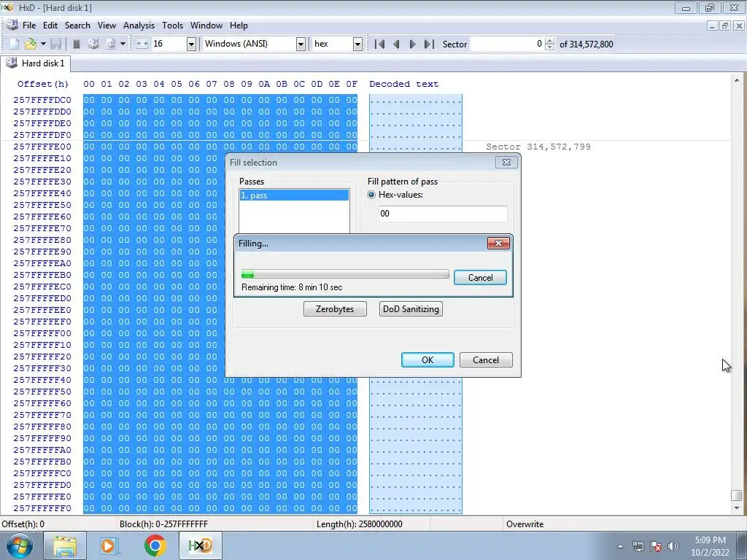The height and width of the screenshot is (560, 747).
Task: Show hidden tray icons arrow
Action: (x=620, y=546)
